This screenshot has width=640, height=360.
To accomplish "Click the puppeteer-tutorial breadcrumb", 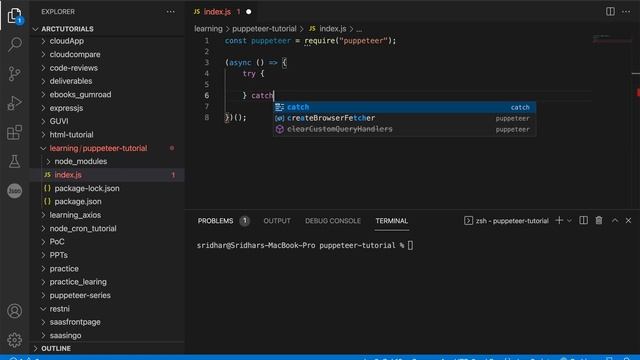I will (x=264, y=29).
